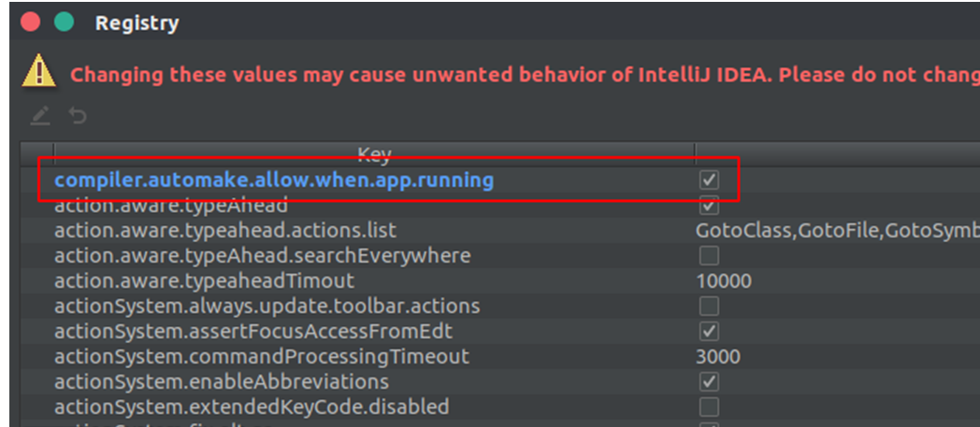Select the action.aware.typeaheadTimout key row

pyautogui.click(x=204, y=280)
